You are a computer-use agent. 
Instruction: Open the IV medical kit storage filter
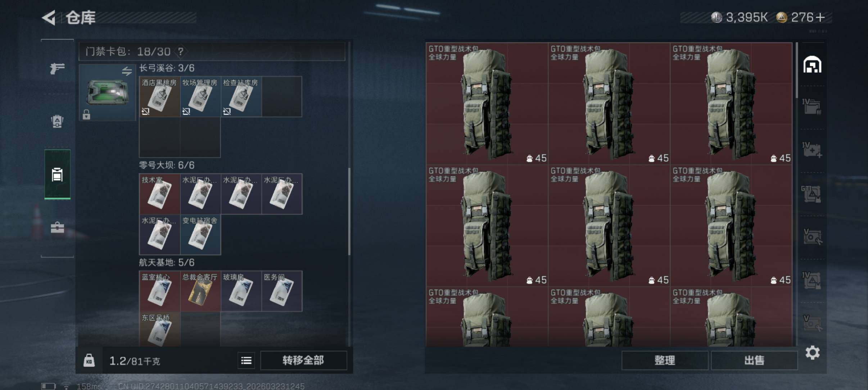tap(812, 150)
